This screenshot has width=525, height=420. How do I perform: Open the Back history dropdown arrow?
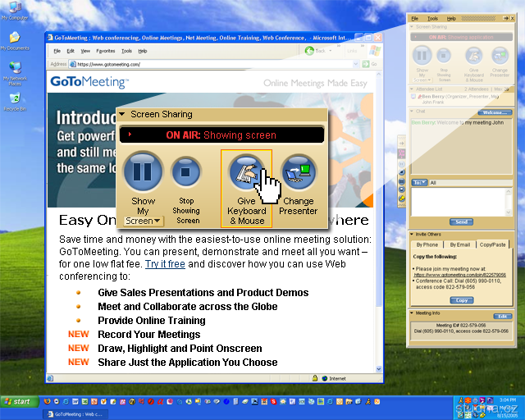tap(331, 51)
